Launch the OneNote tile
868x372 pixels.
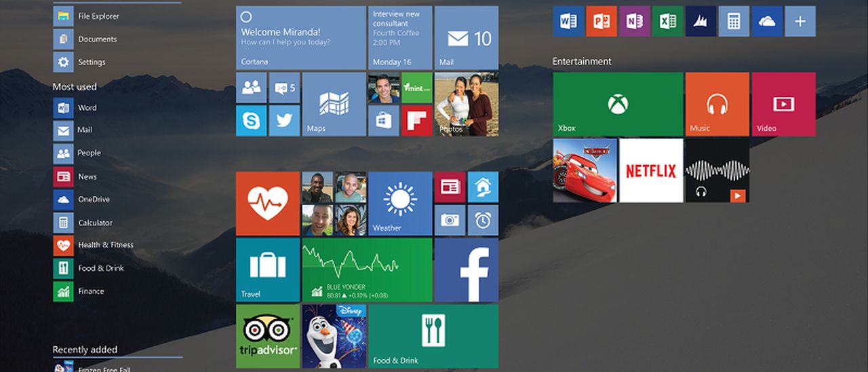[635, 21]
